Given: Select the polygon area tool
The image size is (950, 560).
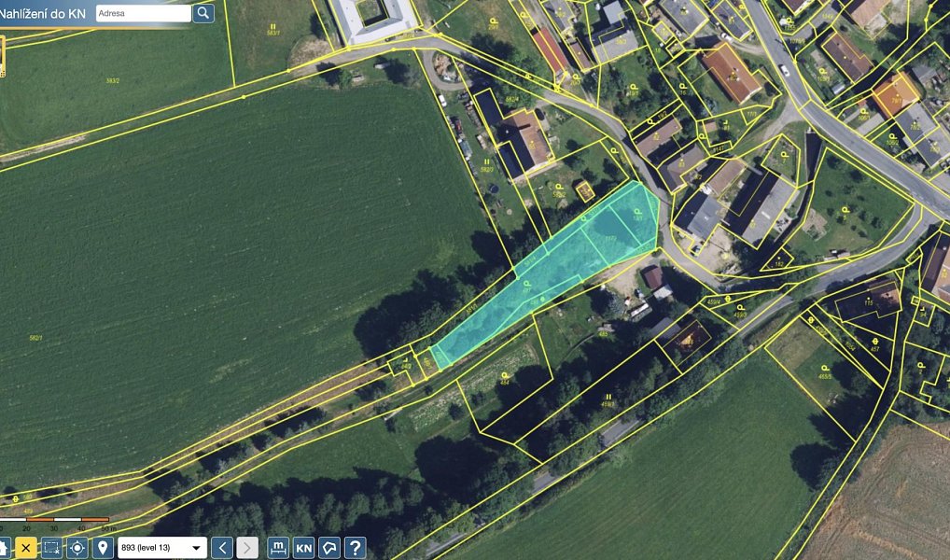Looking at the screenshot, I should [x=329, y=548].
